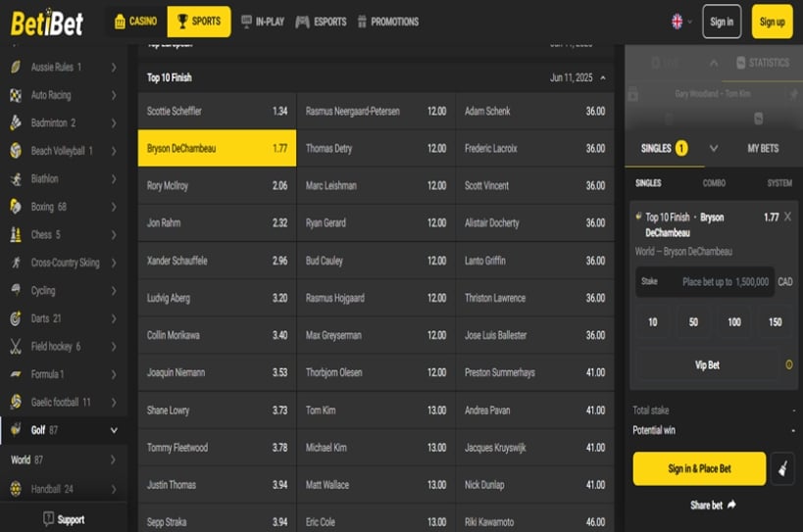Switch to Combo betslip tab
Viewport: 803px width, 532px height.
pos(714,183)
